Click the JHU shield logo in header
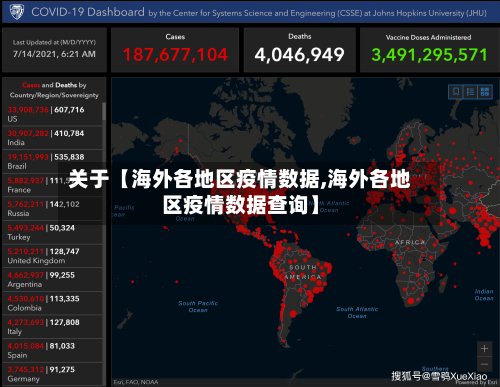 coord(16,12)
